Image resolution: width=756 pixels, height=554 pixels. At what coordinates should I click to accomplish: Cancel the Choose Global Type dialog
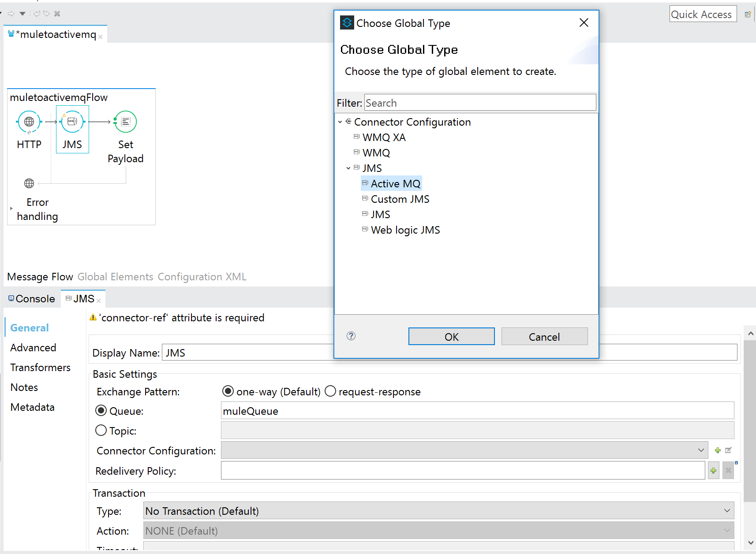(544, 337)
